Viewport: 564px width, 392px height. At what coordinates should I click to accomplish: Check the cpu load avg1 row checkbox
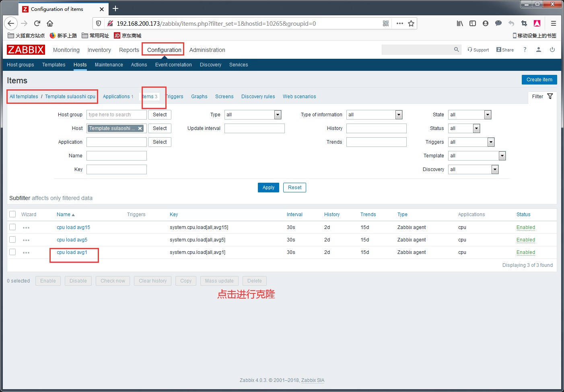12,252
